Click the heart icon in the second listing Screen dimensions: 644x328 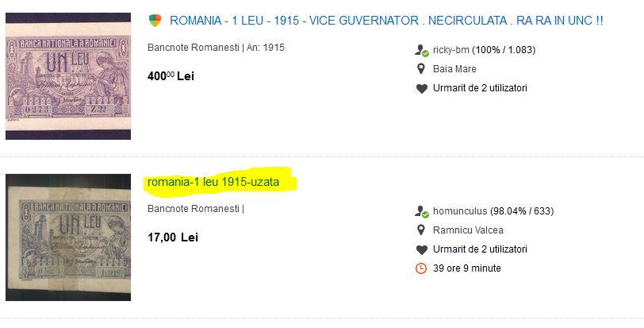tap(422, 249)
